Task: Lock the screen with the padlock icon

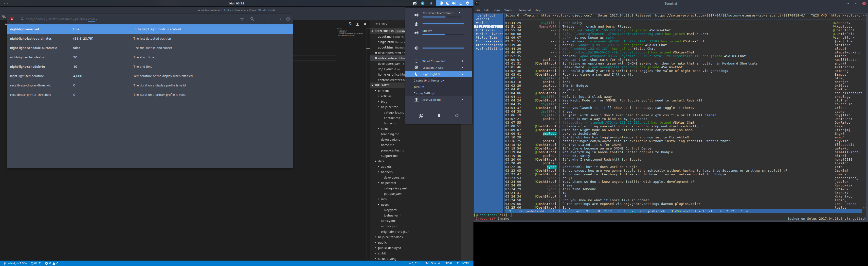Action: click(439, 116)
